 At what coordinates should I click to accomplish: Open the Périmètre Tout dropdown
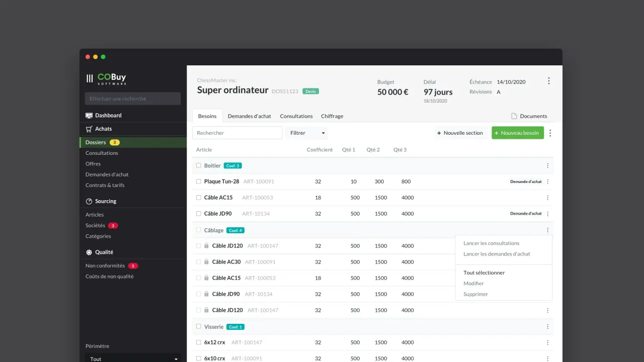133,359
